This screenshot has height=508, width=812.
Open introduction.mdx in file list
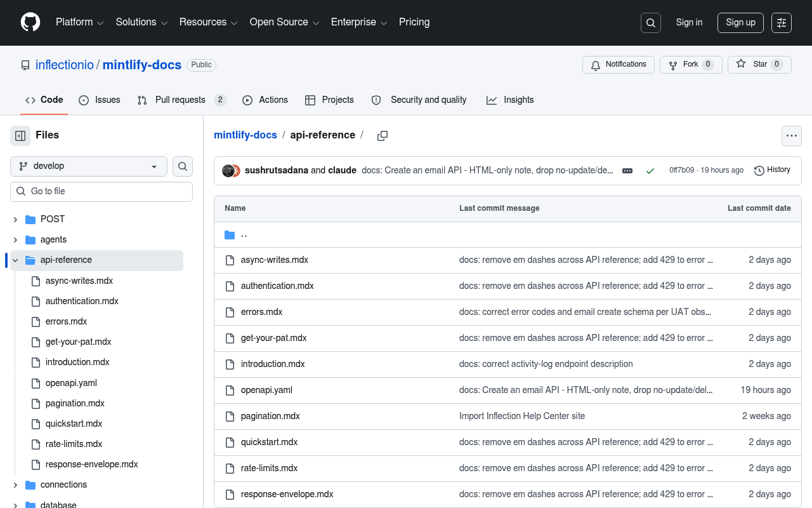click(273, 364)
